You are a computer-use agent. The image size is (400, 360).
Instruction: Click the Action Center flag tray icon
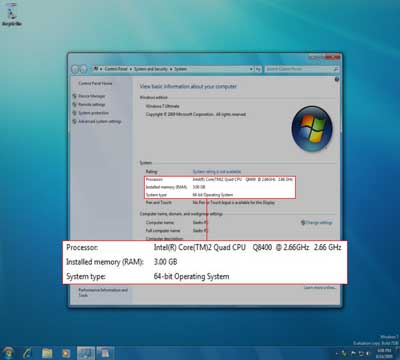[x=353, y=353]
